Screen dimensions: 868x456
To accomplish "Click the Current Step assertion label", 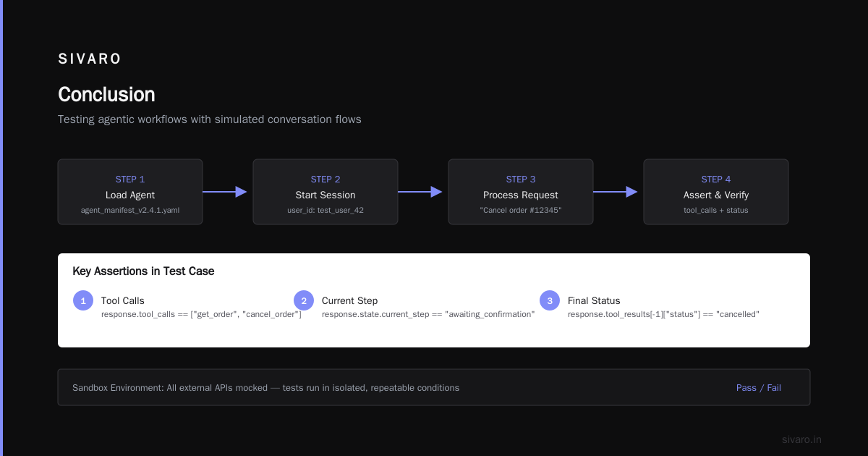I will point(349,300).
